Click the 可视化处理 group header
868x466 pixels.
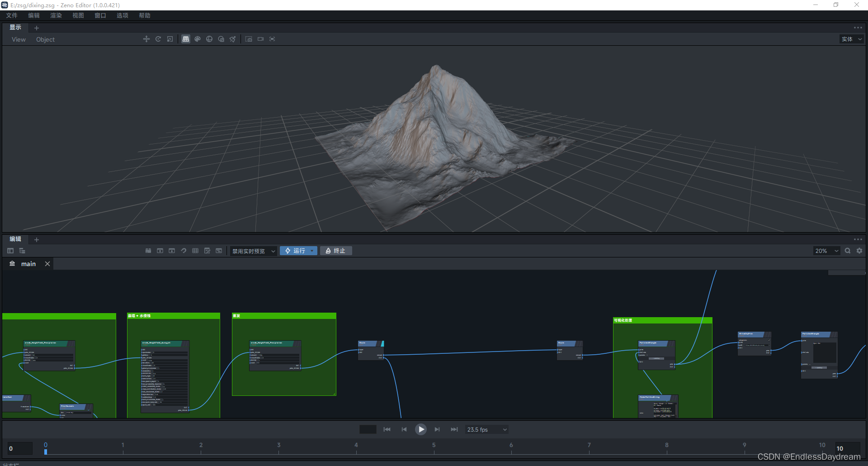(x=662, y=320)
